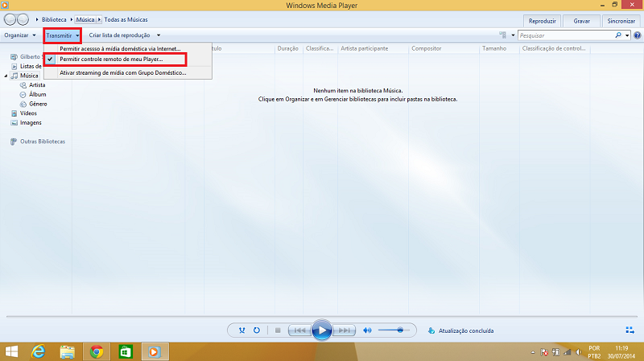
Task: Mute the volume speaker icon
Action: 367,330
